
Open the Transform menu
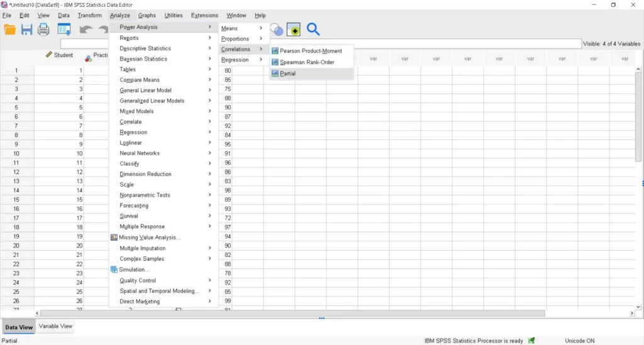89,15
